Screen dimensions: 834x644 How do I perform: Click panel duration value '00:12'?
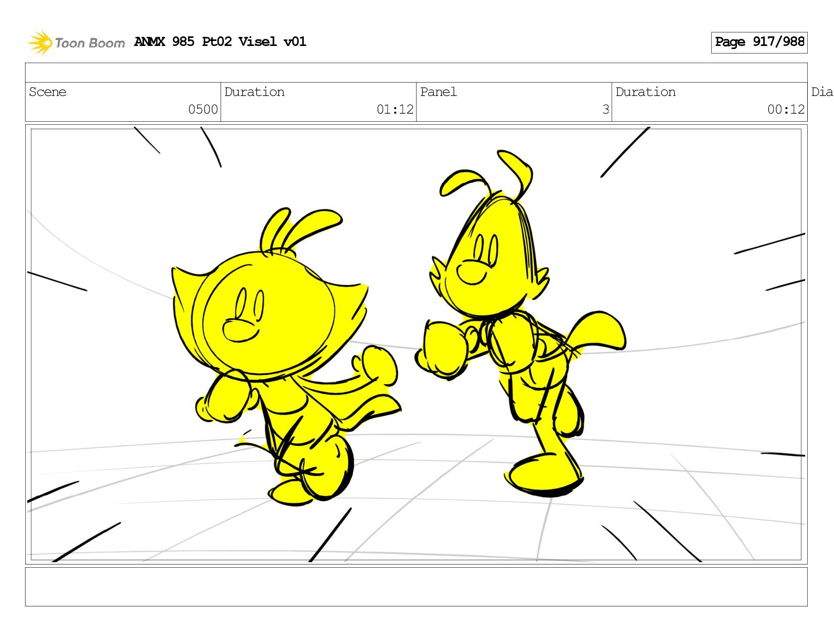tap(786, 110)
